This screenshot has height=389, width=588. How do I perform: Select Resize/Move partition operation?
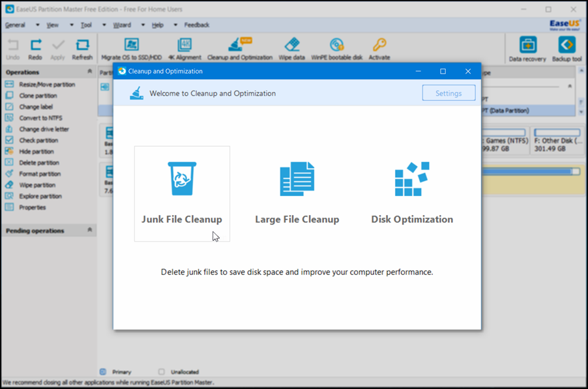[47, 84]
